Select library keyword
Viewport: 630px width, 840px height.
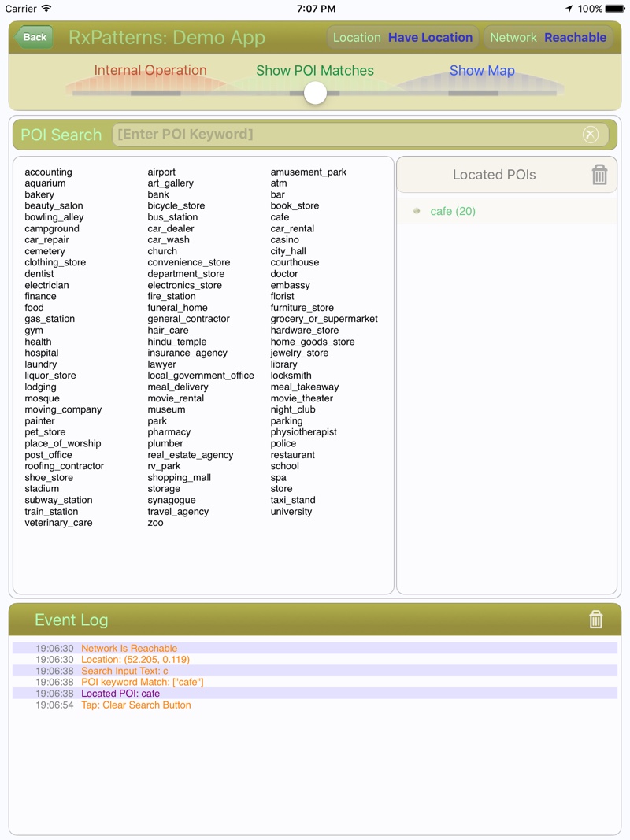coord(283,364)
